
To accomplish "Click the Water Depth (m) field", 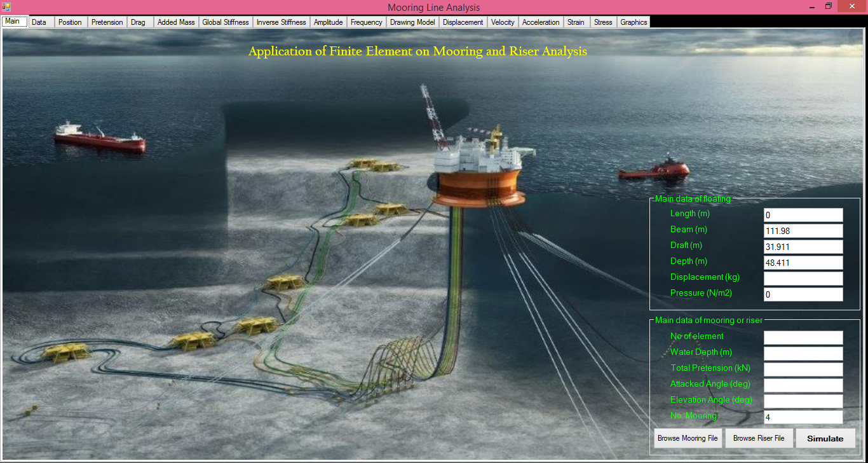I will [803, 354].
